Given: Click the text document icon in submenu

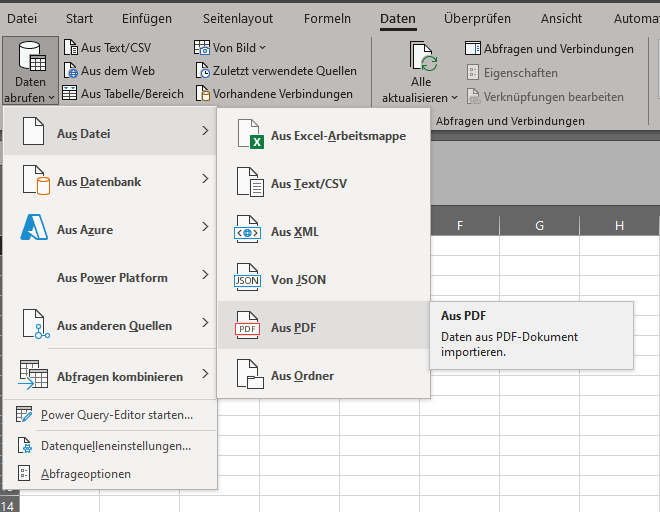Looking at the screenshot, I should (x=250, y=182).
